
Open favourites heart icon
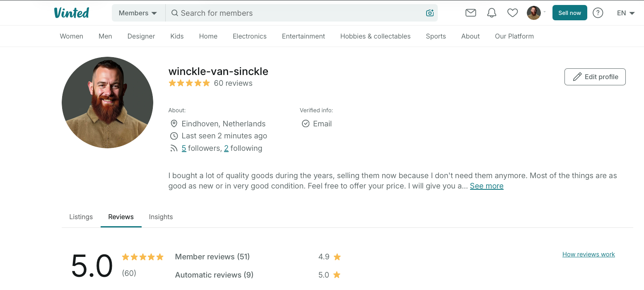[x=513, y=13]
